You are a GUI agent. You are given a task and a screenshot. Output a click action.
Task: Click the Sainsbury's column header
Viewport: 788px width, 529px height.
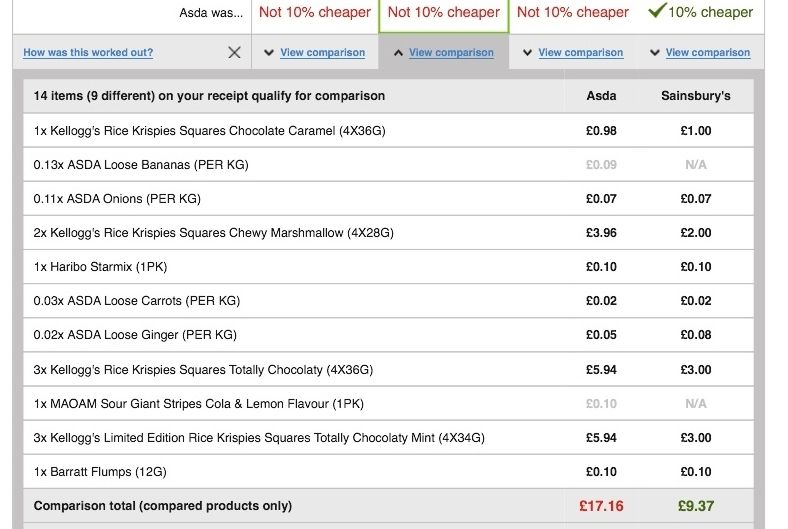point(695,96)
